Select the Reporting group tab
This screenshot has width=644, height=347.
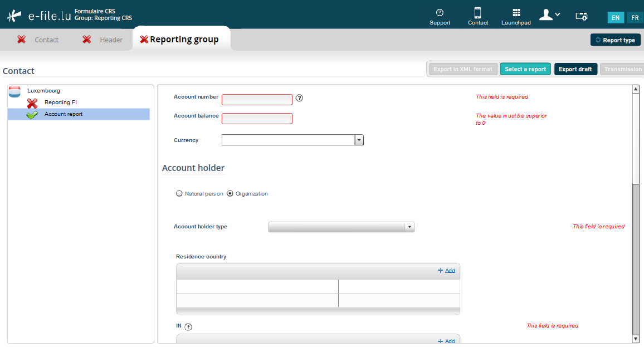tap(181, 40)
